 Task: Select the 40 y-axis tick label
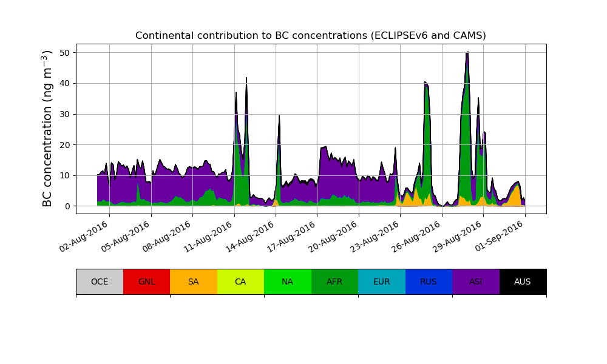pyautogui.click(x=65, y=84)
